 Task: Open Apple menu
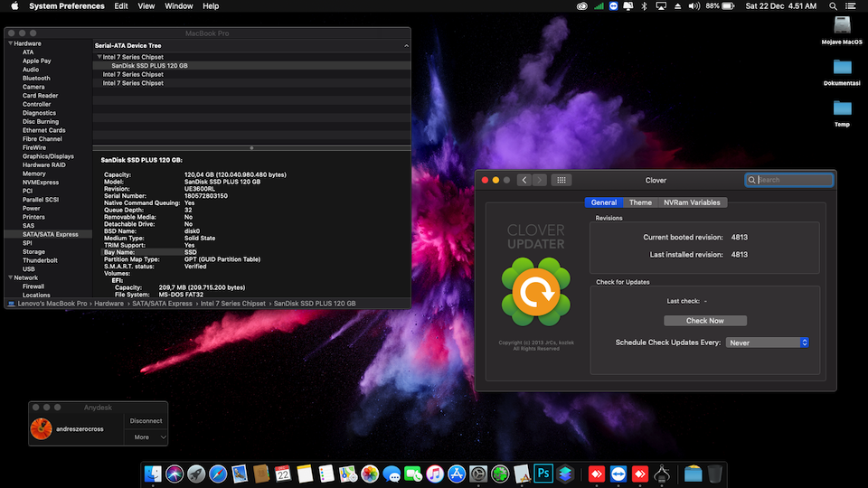[15, 6]
